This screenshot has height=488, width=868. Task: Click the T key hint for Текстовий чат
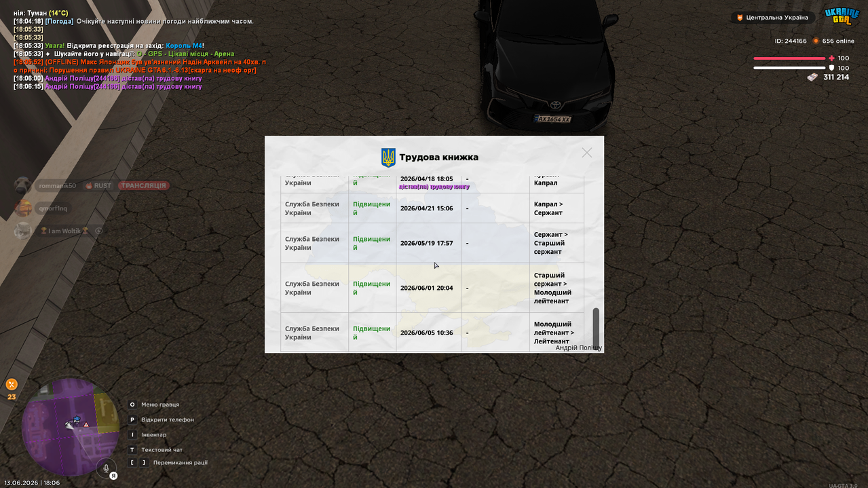point(132,449)
